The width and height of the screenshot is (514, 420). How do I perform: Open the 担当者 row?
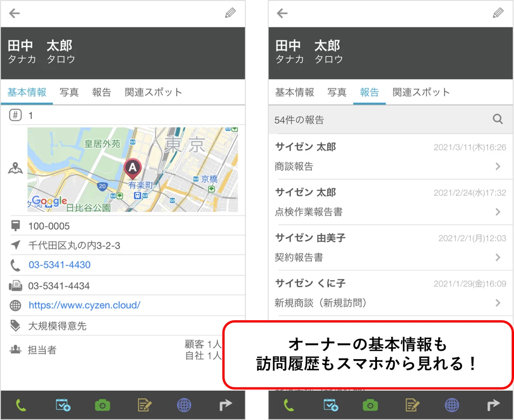click(x=123, y=350)
